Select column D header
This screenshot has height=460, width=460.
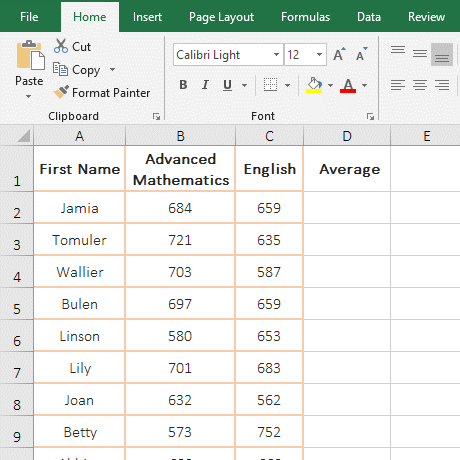(x=347, y=136)
